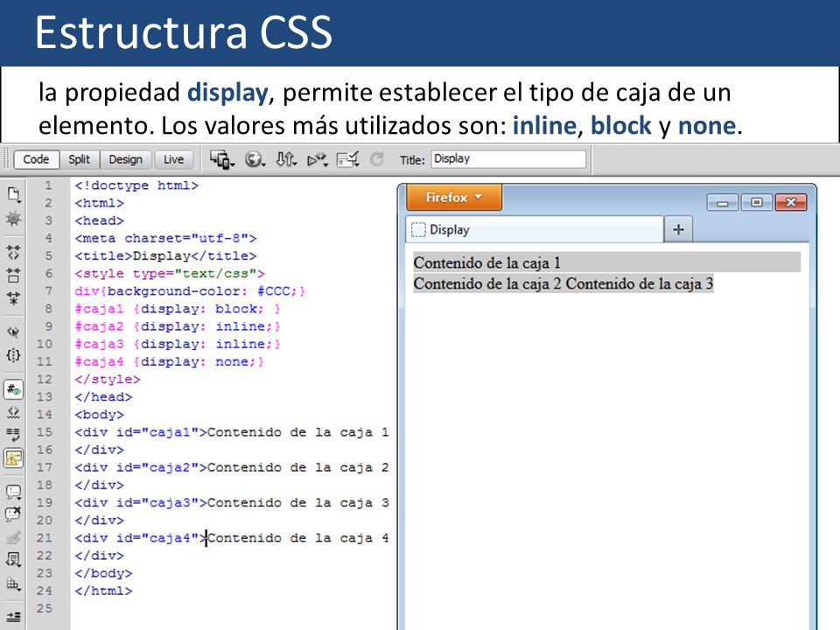Click the Remove Comment icon
Image resolution: width=840 pixels, height=630 pixels.
pos(13,514)
